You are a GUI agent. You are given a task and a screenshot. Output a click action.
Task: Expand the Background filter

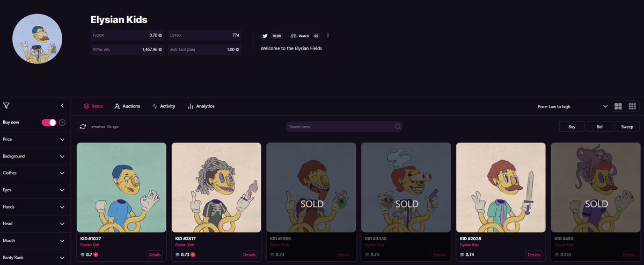35,156
